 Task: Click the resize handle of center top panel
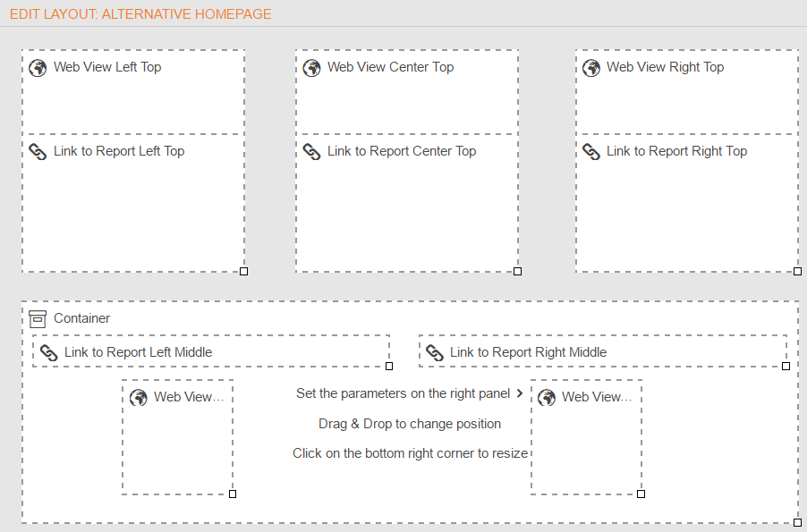point(518,271)
